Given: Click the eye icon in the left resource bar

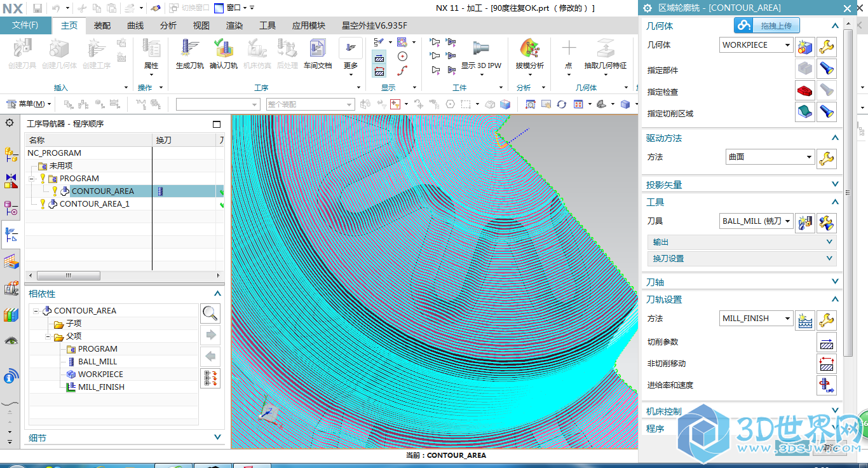Looking at the screenshot, I should tap(11, 341).
